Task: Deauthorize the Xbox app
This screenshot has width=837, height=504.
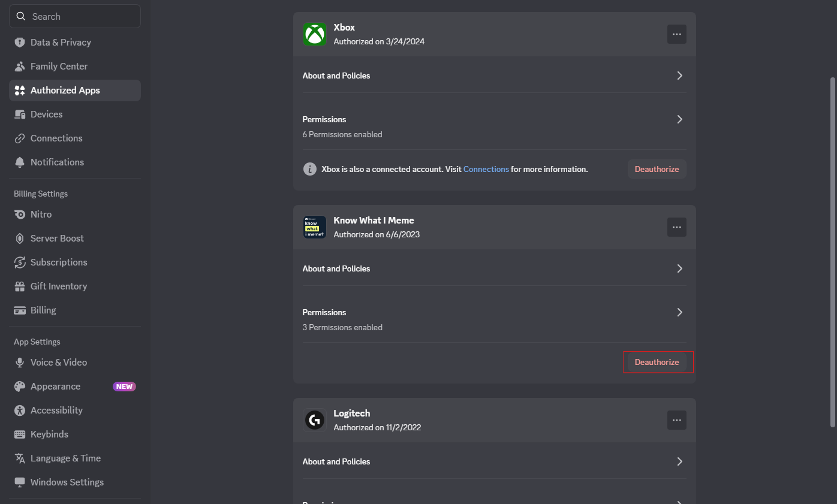Action: click(x=657, y=169)
